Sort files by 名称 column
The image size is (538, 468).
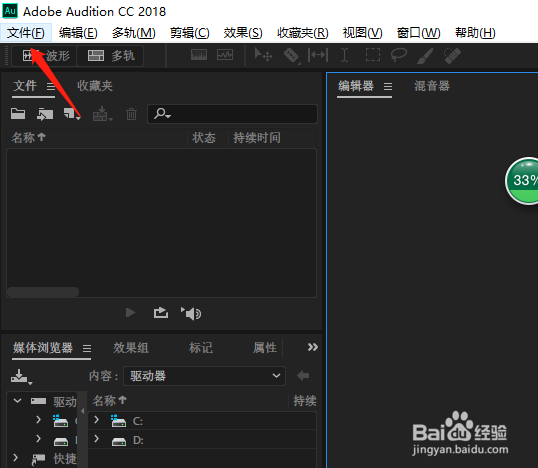pos(28,138)
